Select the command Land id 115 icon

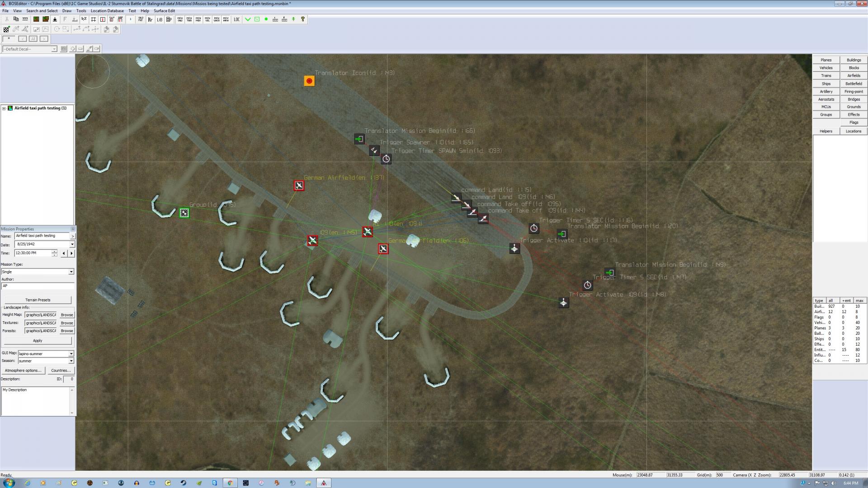tap(456, 198)
